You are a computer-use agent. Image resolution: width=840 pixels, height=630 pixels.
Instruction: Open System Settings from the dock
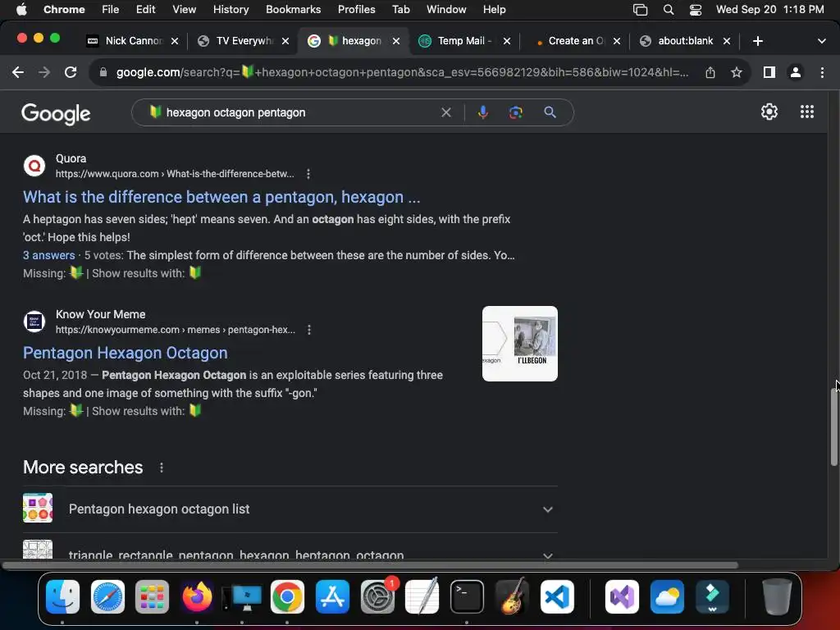(377, 597)
